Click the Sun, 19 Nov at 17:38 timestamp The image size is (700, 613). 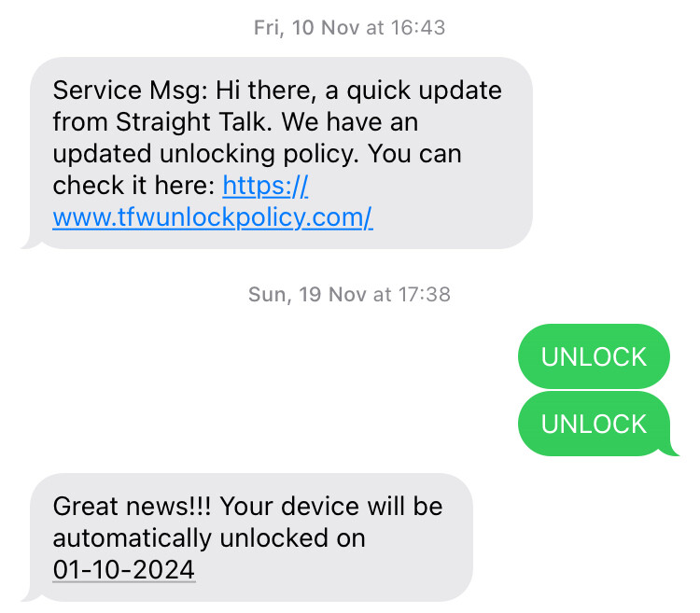pos(350,295)
